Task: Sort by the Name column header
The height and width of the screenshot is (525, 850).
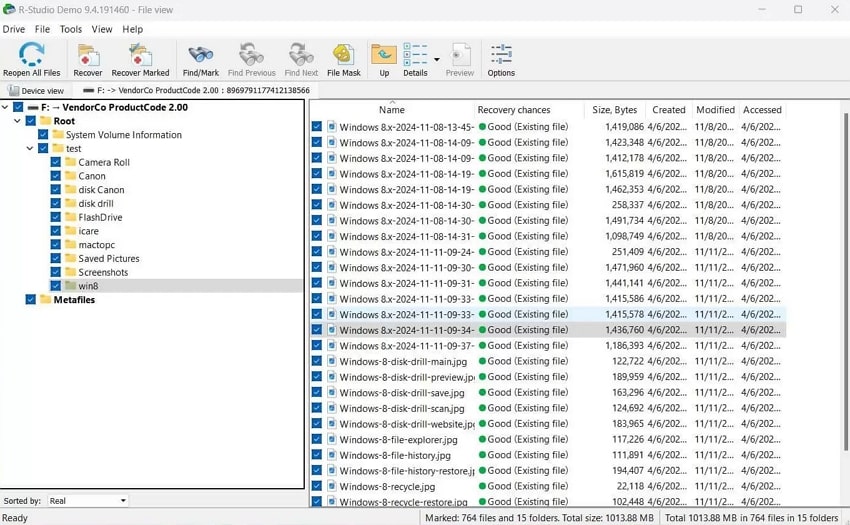Action: point(392,110)
